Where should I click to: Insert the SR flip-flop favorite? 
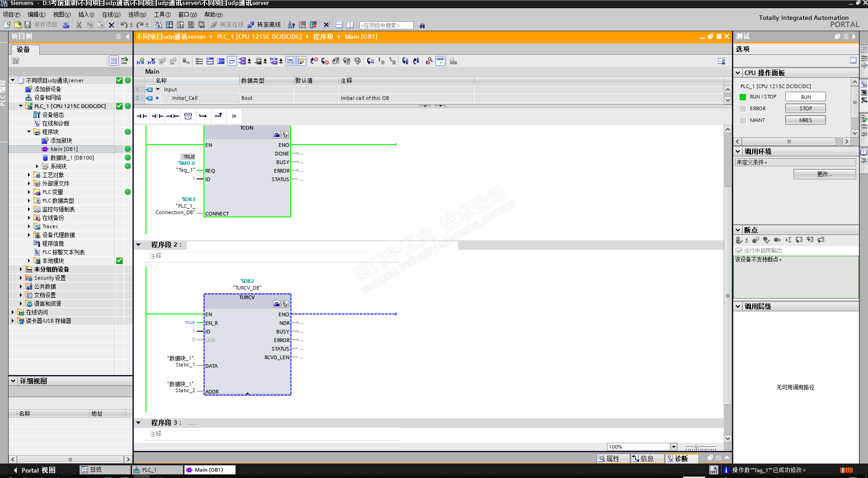point(234,116)
